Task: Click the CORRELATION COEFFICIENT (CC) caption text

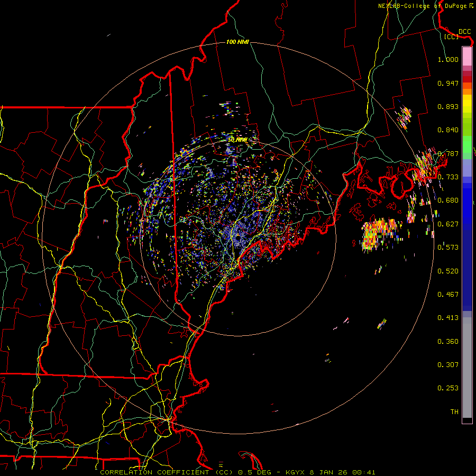Action: [167, 472]
